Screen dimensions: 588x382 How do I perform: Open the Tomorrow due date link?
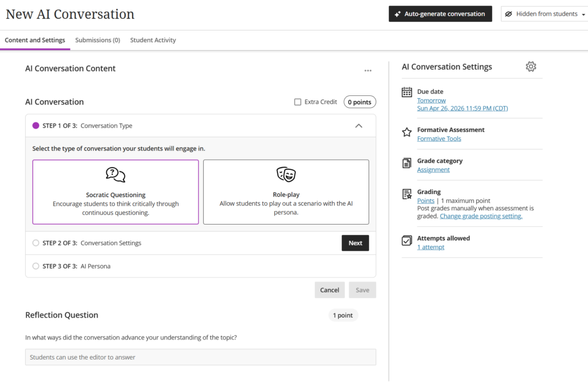pos(431,101)
